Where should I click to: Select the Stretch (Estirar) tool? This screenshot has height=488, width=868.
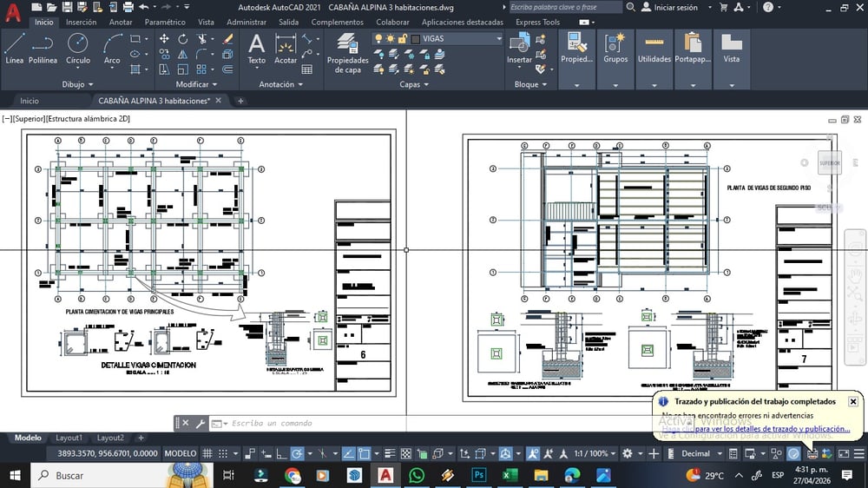[x=164, y=69]
